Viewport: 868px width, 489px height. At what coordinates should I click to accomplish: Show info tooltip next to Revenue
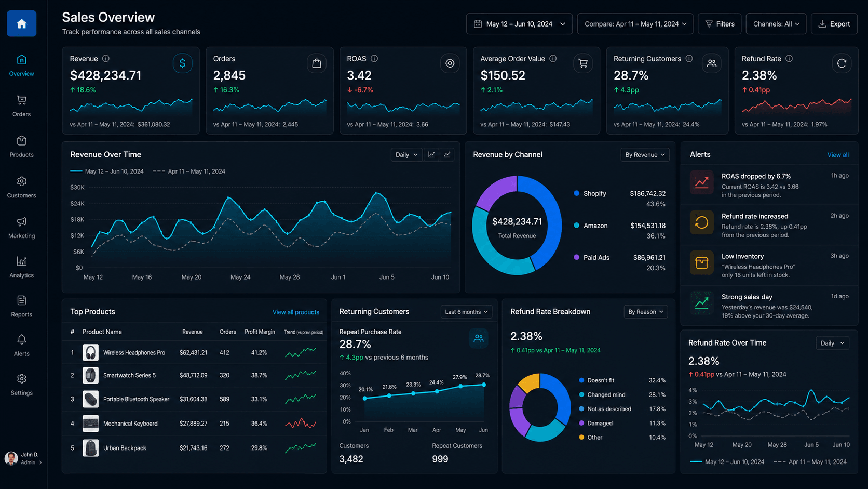pyautogui.click(x=106, y=59)
